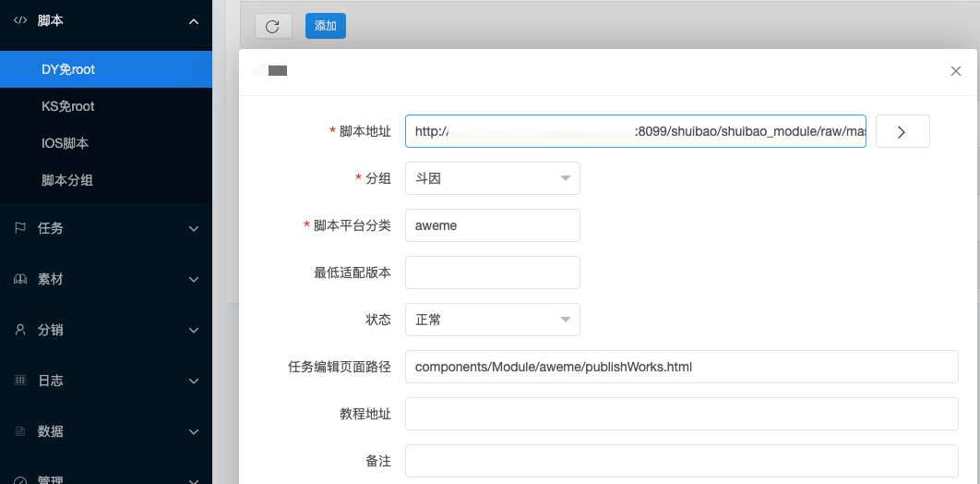Click the 脚本 menu label
980x484 pixels.
tap(51, 20)
